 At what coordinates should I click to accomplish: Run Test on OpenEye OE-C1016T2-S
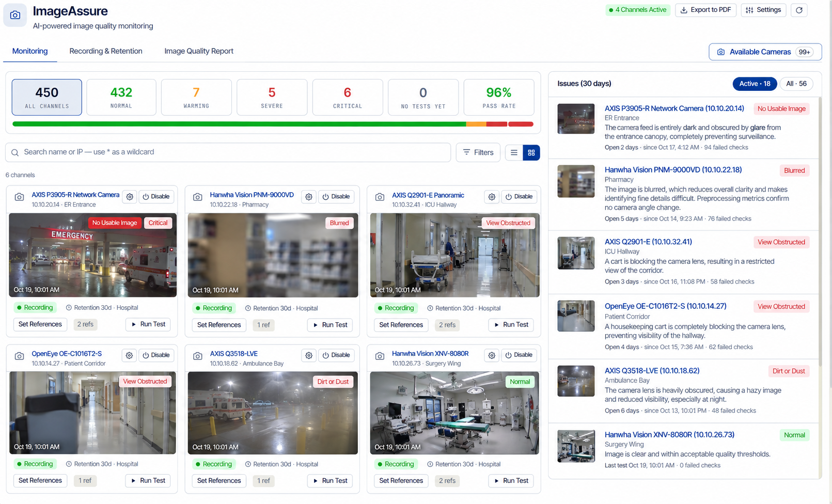[x=148, y=481]
